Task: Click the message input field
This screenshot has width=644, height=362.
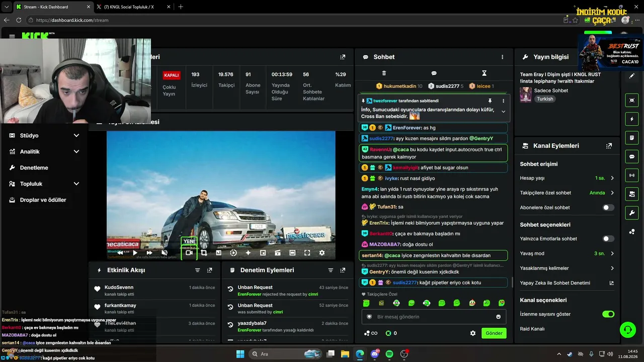Action: 434,317
